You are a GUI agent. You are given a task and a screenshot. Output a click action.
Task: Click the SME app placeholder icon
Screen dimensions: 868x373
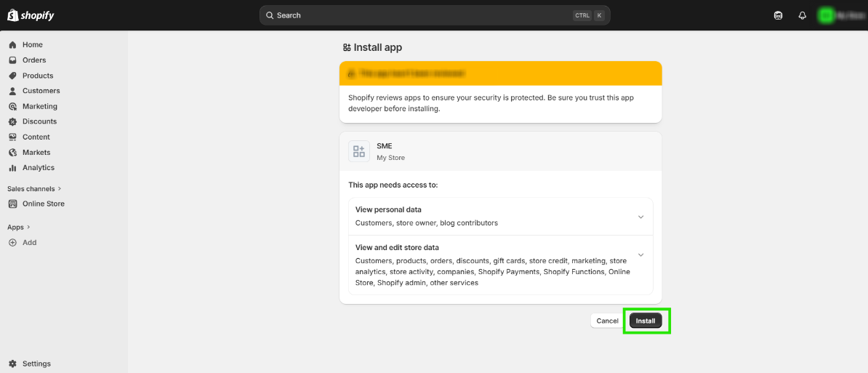(359, 151)
